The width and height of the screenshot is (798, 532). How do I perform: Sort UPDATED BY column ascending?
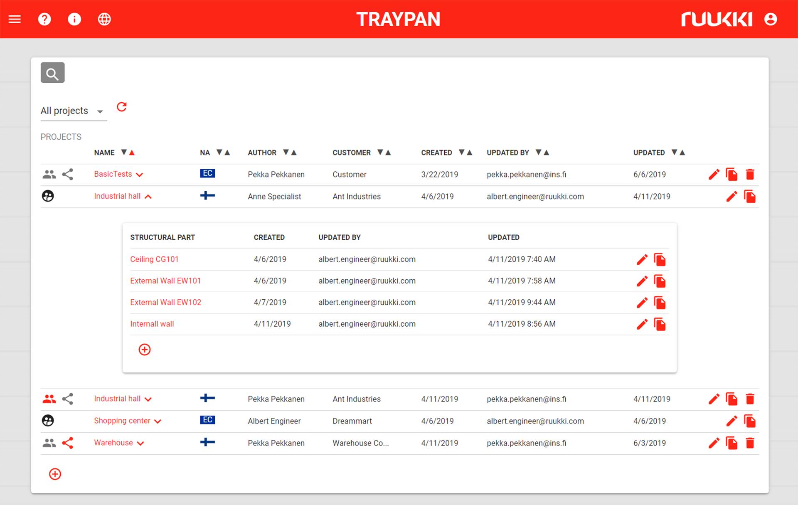click(x=547, y=153)
